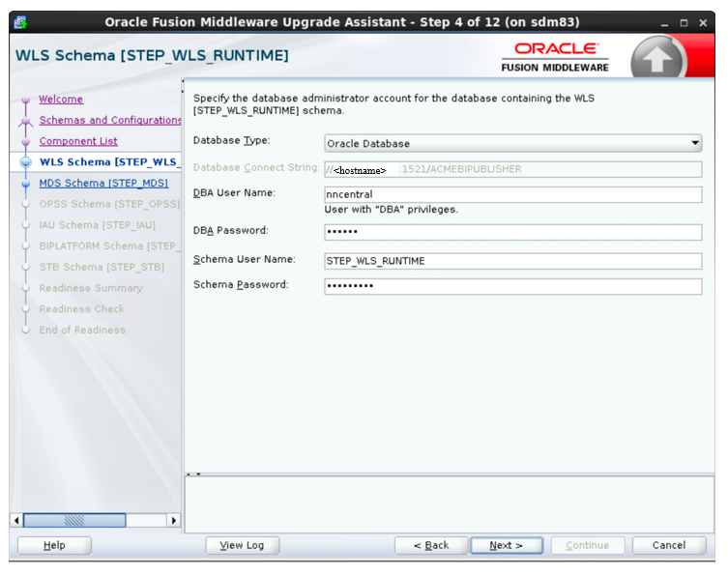Click the DBA Password field
Viewport: 728px width, 576px height.
coord(512,232)
